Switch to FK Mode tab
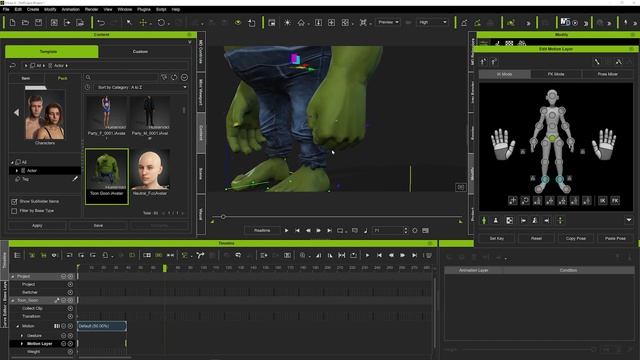 coord(556,74)
